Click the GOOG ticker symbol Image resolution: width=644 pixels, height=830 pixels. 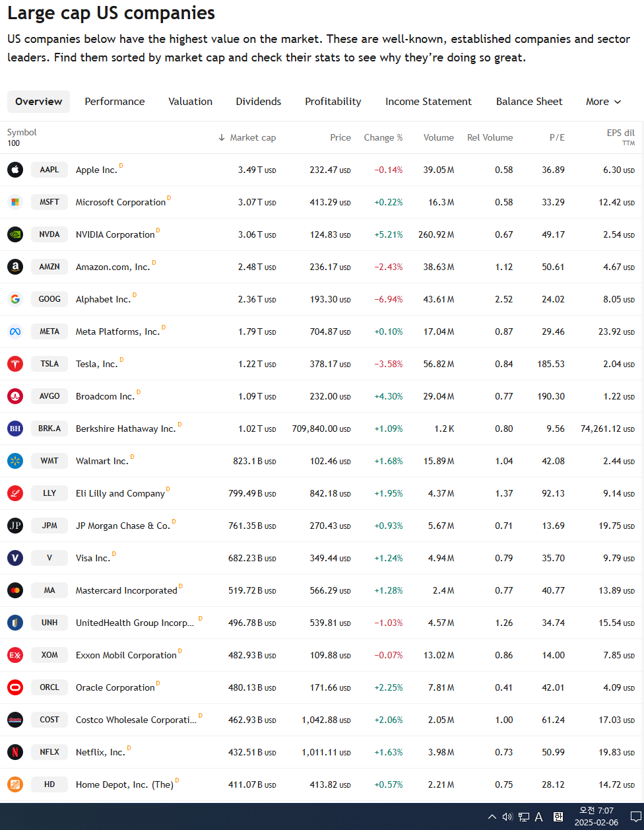[x=49, y=299]
